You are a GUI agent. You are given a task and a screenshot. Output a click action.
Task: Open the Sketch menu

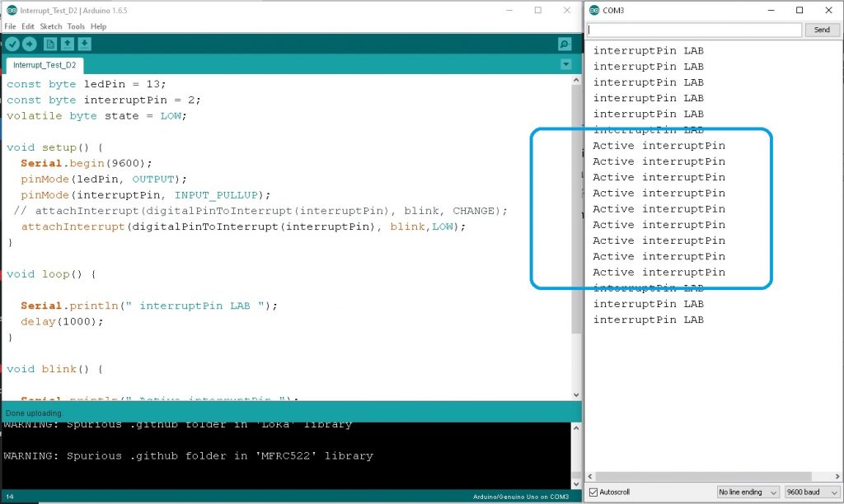51,26
